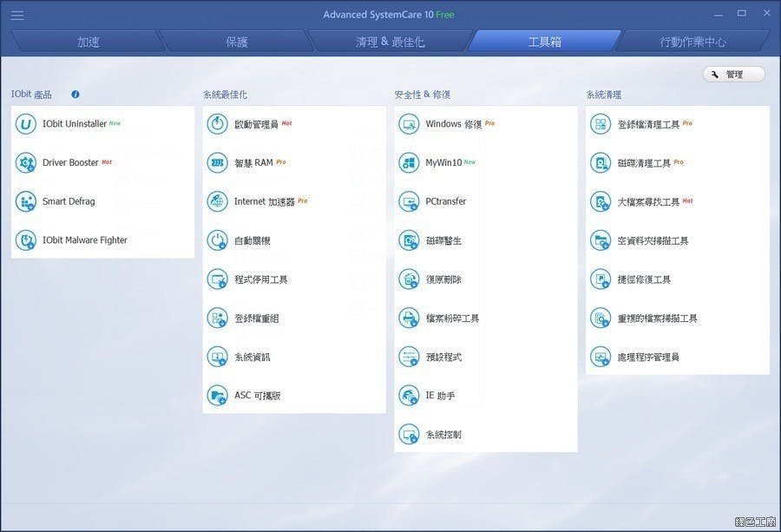Open the 程式停用工具 icon
Screen dimensions: 781x532
(x=217, y=279)
